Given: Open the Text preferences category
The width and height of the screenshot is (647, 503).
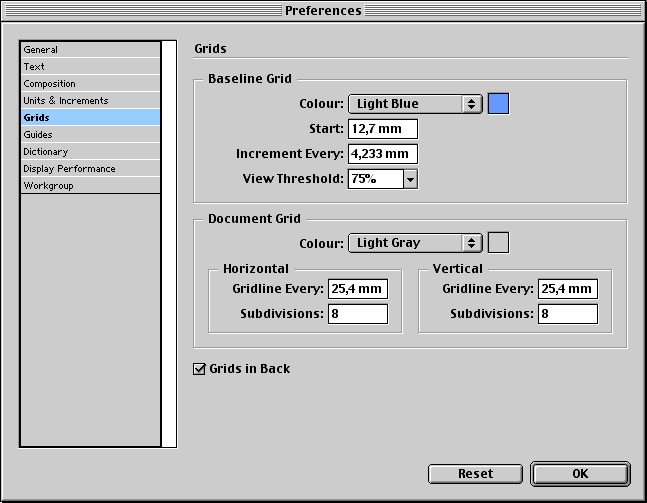Looking at the screenshot, I should pyautogui.click(x=90, y=66).
